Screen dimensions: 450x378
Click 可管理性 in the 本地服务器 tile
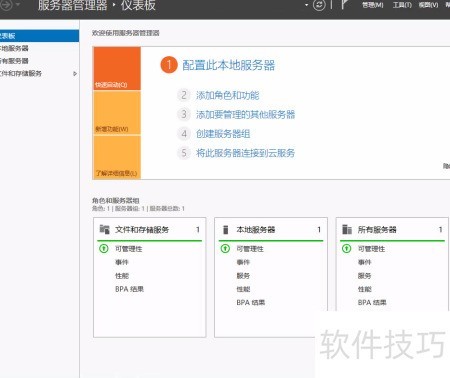[x=250, y=249]
